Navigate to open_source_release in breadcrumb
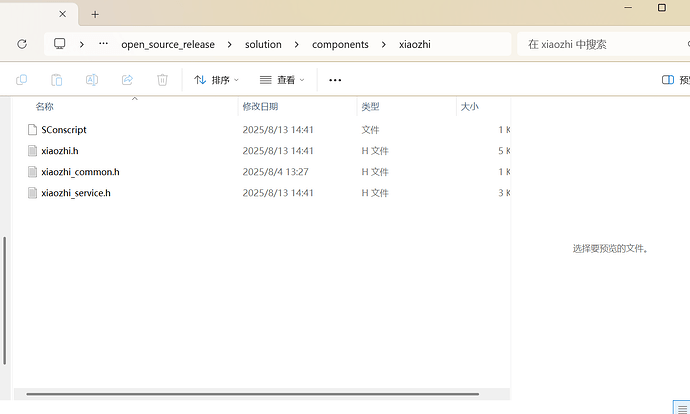 168,45
